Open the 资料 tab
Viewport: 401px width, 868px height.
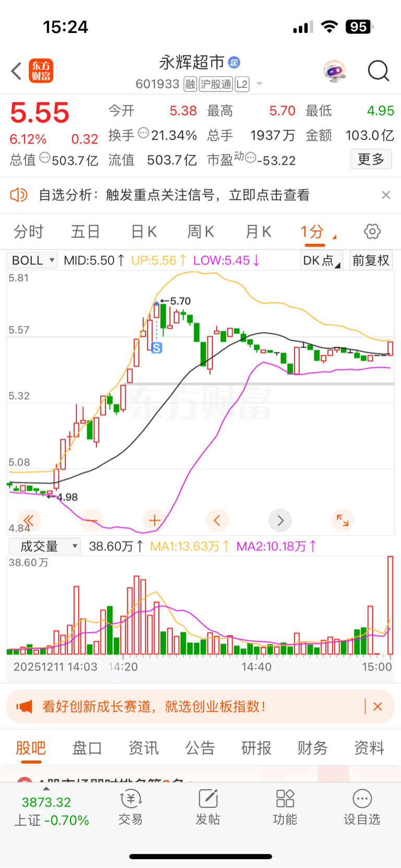pos(369,747)
